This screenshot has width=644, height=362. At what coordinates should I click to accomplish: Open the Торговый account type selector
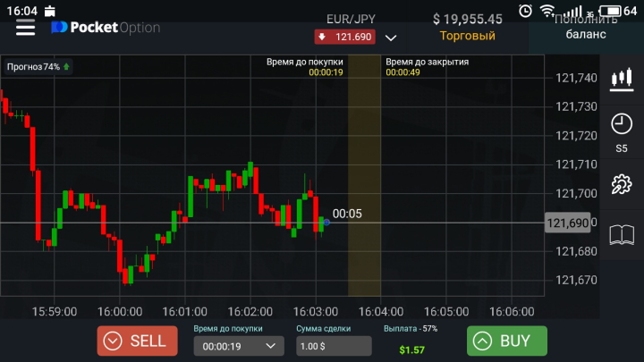[467, 36]
